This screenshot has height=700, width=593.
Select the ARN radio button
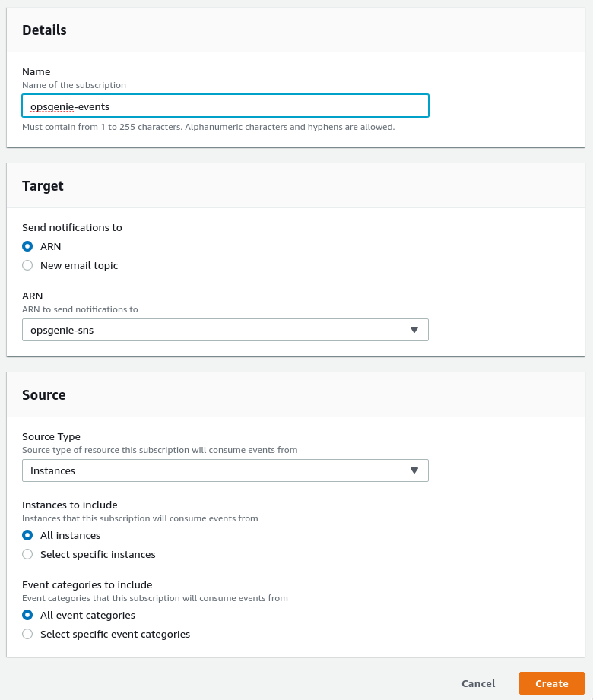click(x=27, y=246)
